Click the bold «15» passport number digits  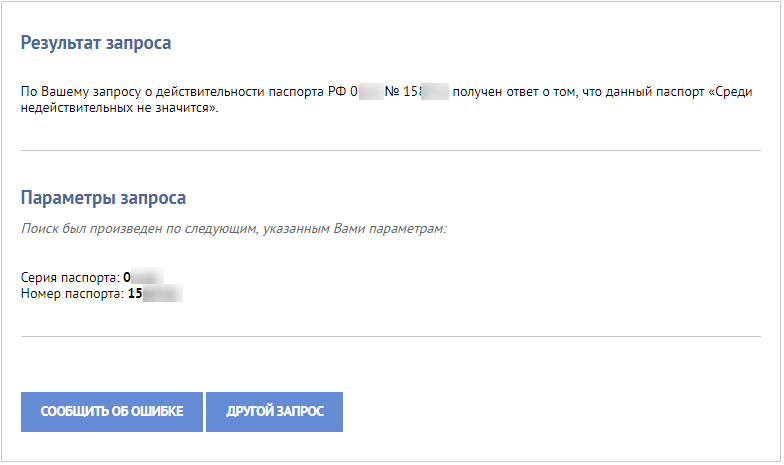coord(135,294)
